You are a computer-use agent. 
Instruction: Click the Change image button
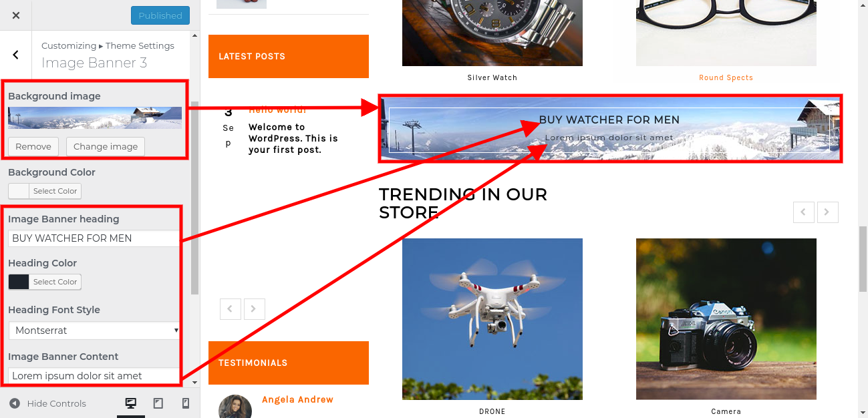pos(106,146)
